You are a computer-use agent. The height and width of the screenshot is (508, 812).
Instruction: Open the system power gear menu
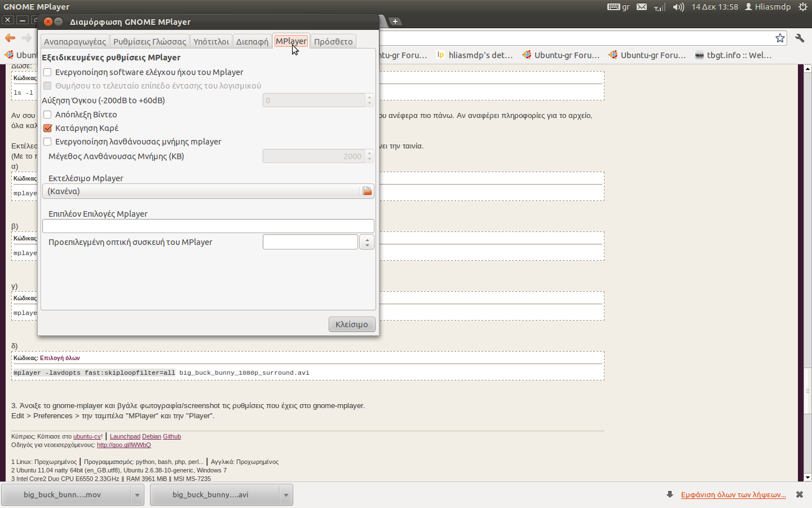pyautogui.click(x=803, y=7)
